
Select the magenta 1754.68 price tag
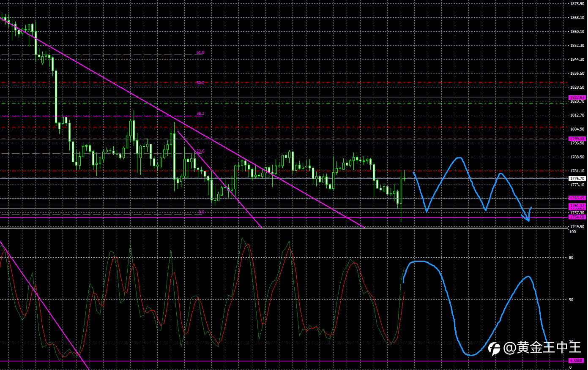(x=577, y=217)
